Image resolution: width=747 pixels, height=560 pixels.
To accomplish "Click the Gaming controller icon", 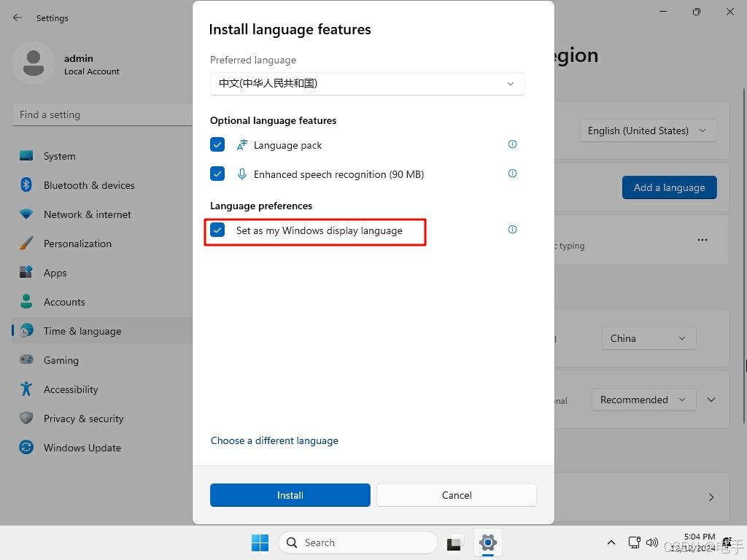I will 26,359.
